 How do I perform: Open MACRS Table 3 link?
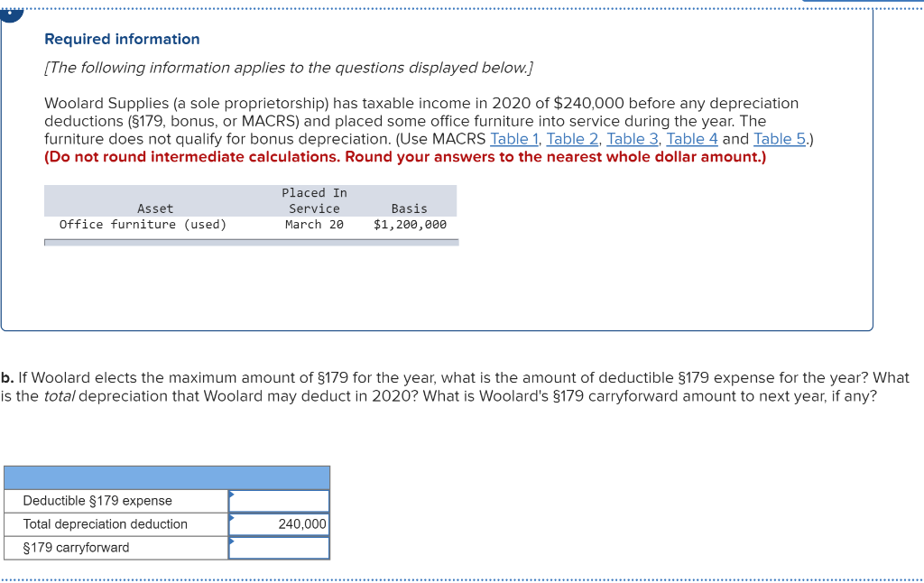pyautogui.click(x=633, y=138)
